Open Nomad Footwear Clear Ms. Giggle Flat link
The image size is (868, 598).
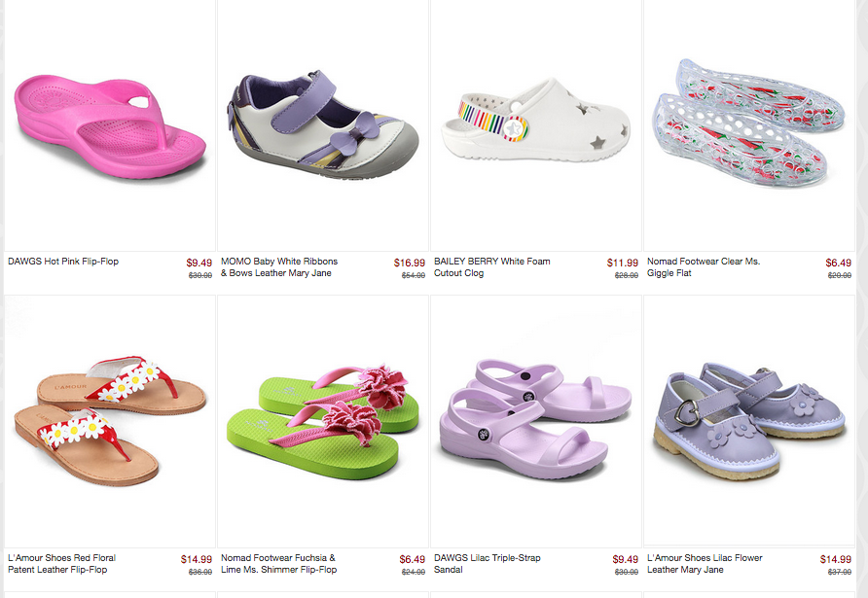703,267
